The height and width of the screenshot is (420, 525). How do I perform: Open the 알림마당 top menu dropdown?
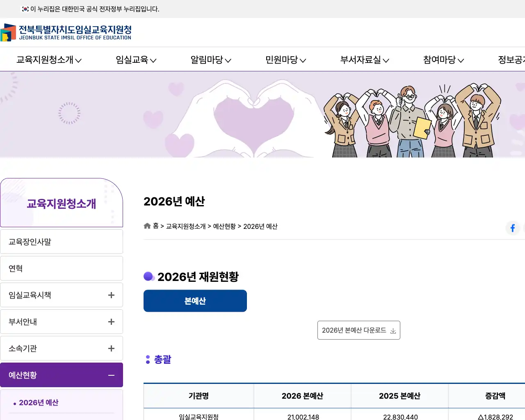click(x=211, y=60)
